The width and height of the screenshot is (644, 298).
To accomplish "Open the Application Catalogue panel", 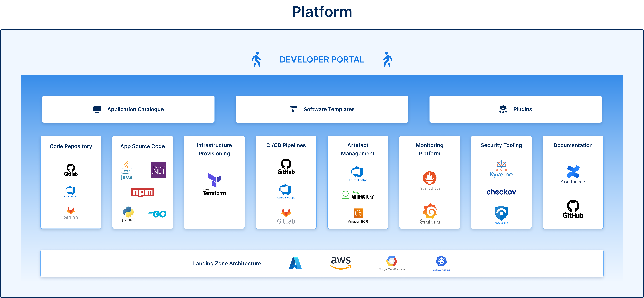I will 128,109.
